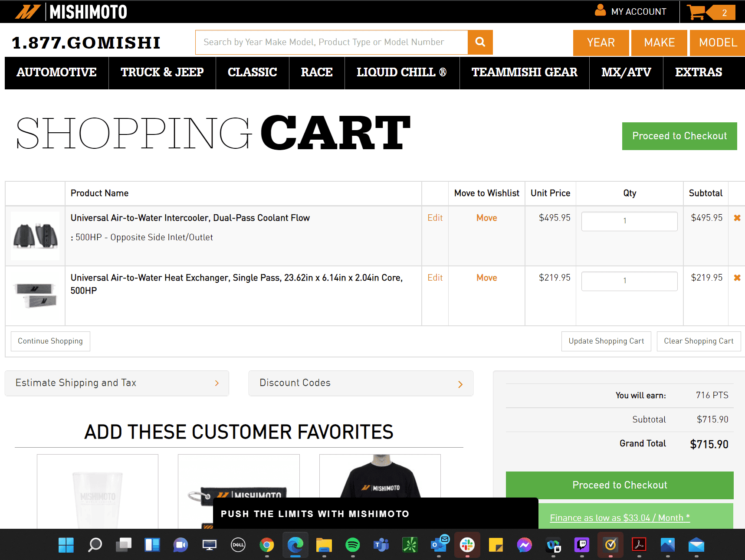Open Widgets panel from taskbar
745x560 pixels.
(x=152, y=545)
